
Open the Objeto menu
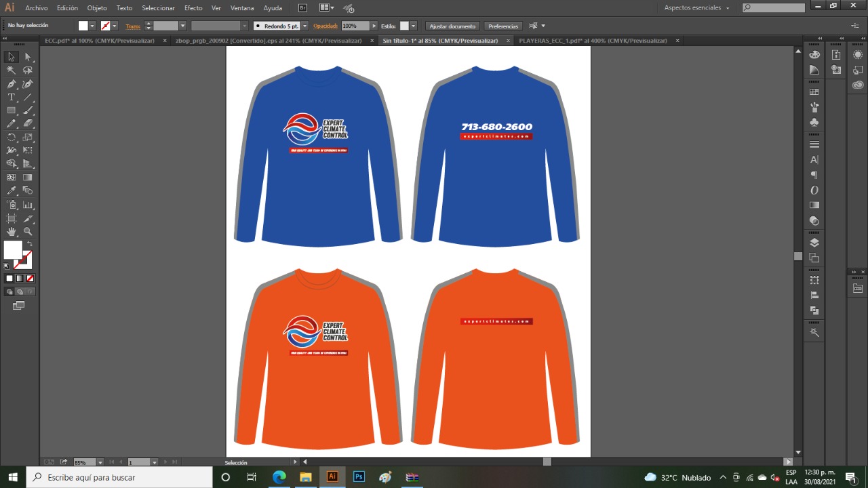(97, 8)
